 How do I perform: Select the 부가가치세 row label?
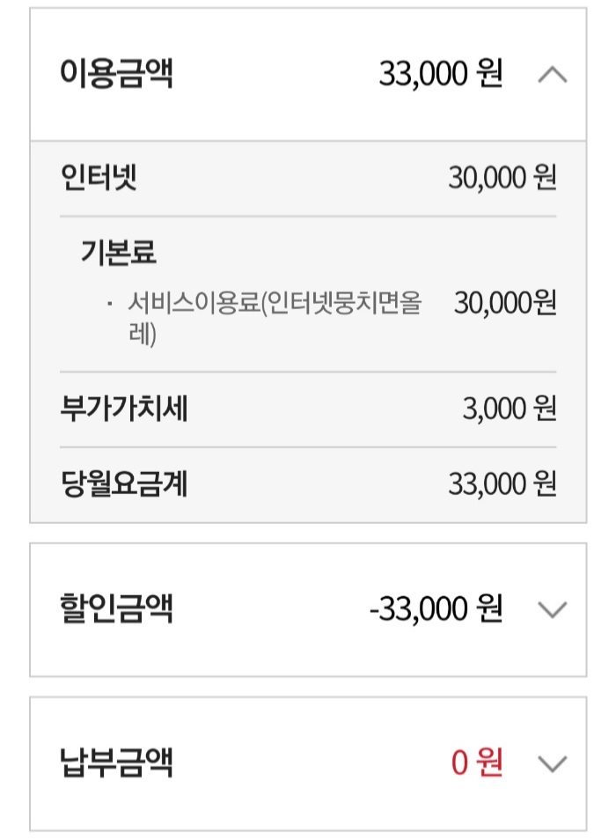tap(123, 409)
